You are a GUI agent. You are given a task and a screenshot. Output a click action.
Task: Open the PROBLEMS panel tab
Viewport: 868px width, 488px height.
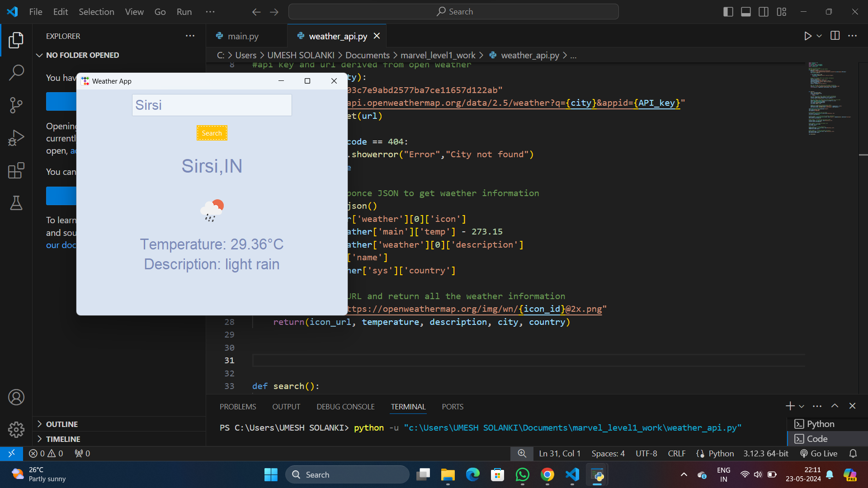click(238, 407)
